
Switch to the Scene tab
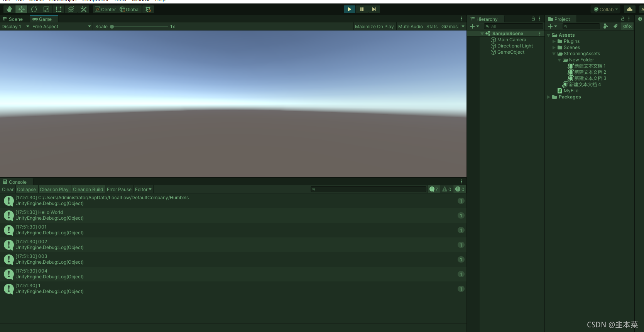13,19
